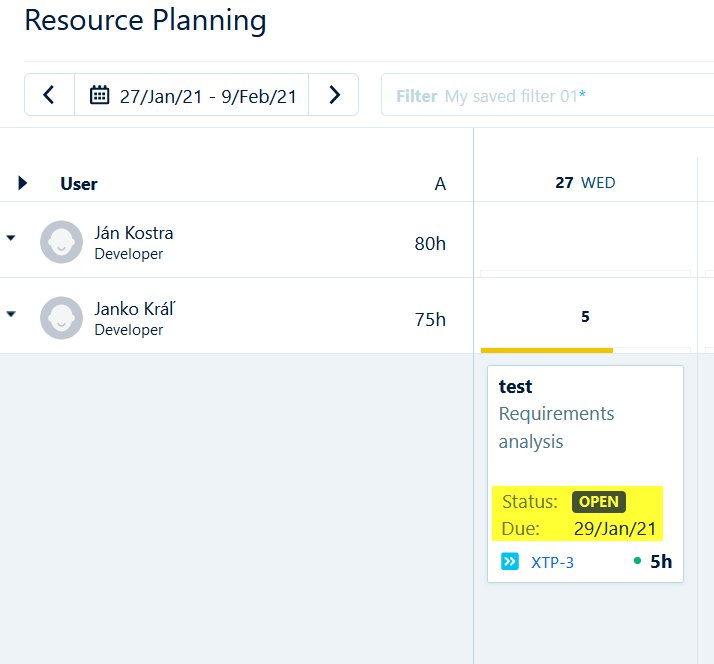Open the XTP-3 issue link
The height and width of the screenshot is (664, 714).
[x=552, y=562]
